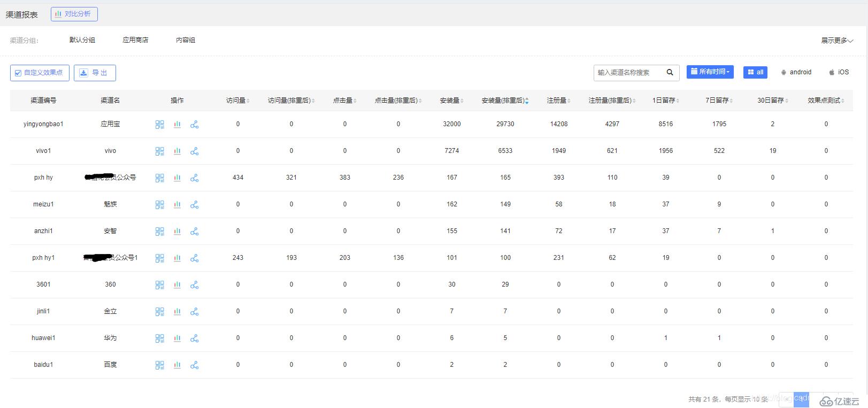The width and height of the screenshot is (868, 408).
Task: Click channel code jinli1
Action: (43, 311)
